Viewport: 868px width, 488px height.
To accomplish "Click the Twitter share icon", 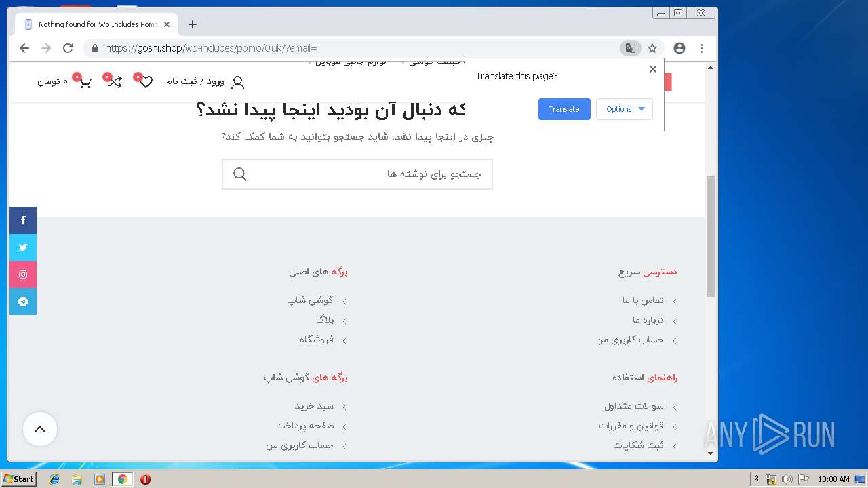I will 23,247.
